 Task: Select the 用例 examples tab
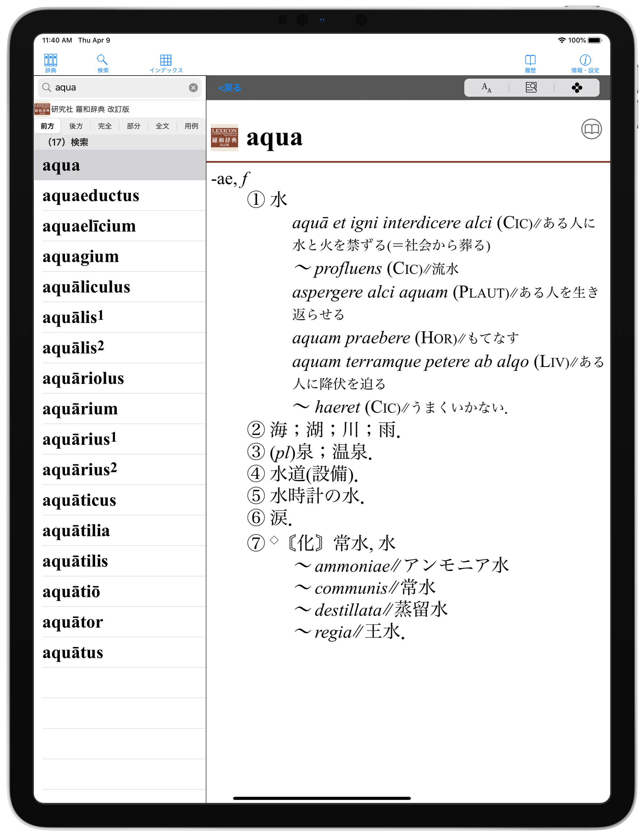191,126
